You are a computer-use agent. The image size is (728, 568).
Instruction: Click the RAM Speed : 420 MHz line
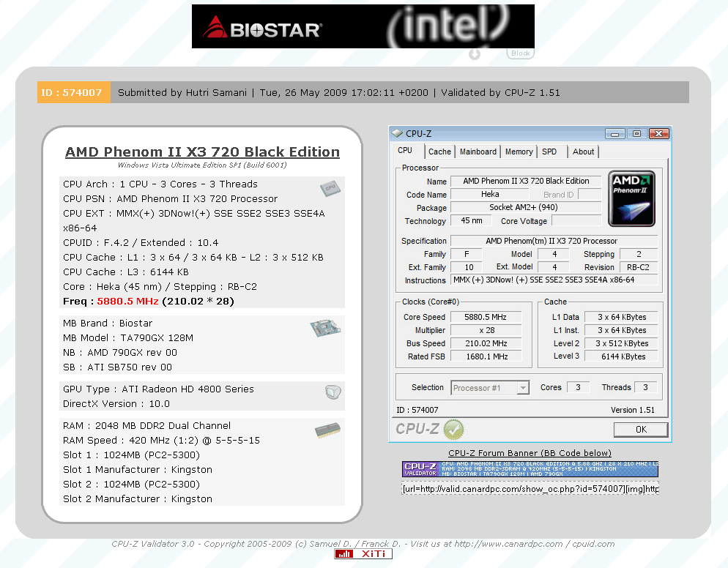point(162,441)
